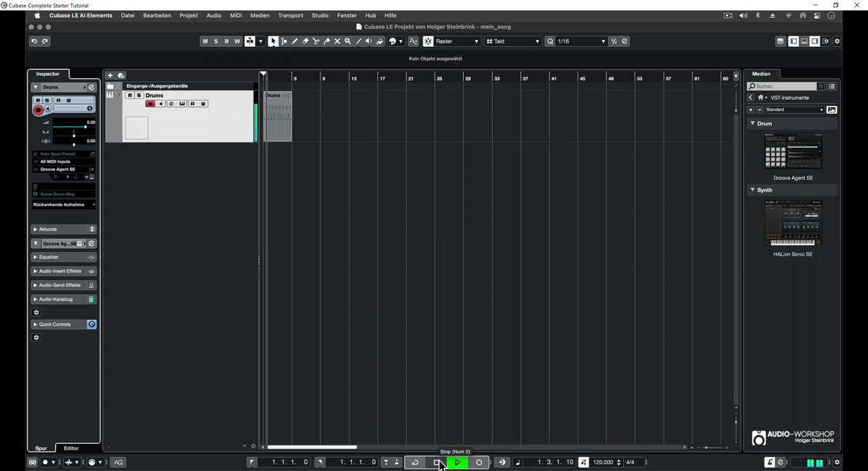Click the iterative quantize icon

[614, 41]
